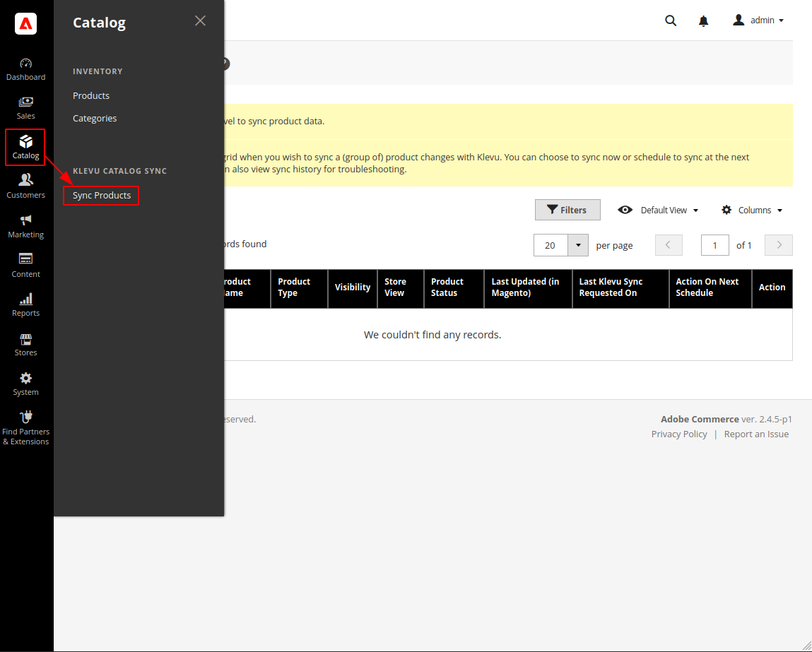Open Find Partners & Extensions
Screen dimensions: 812x652
26,429
